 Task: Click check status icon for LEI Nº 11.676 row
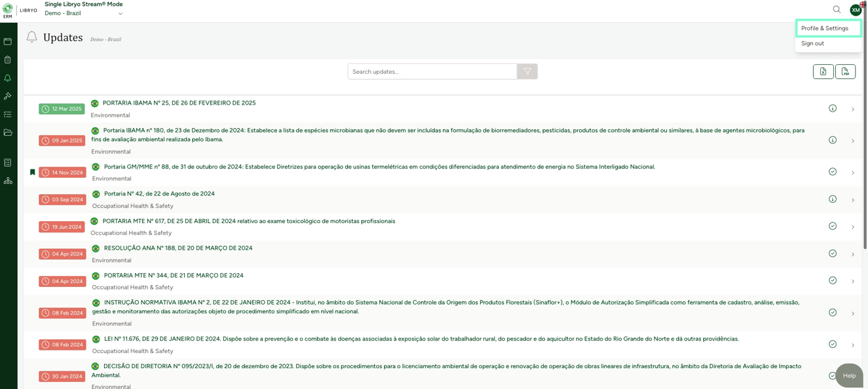[x=833, y=344]
